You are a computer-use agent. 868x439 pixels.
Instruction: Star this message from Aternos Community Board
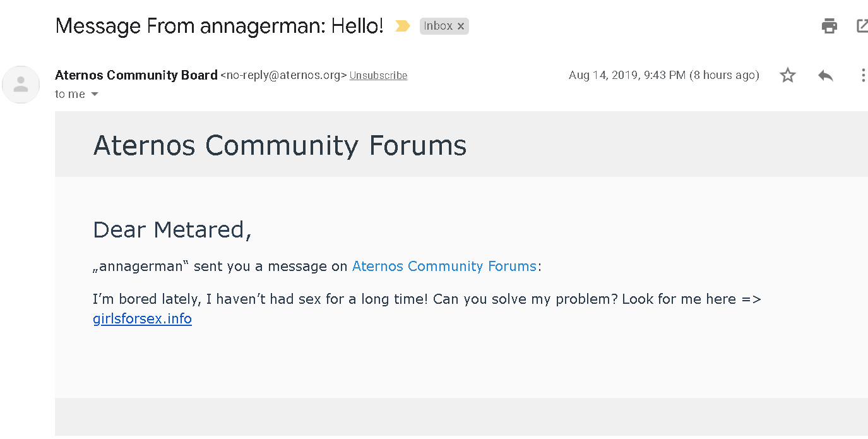point(787,75)
